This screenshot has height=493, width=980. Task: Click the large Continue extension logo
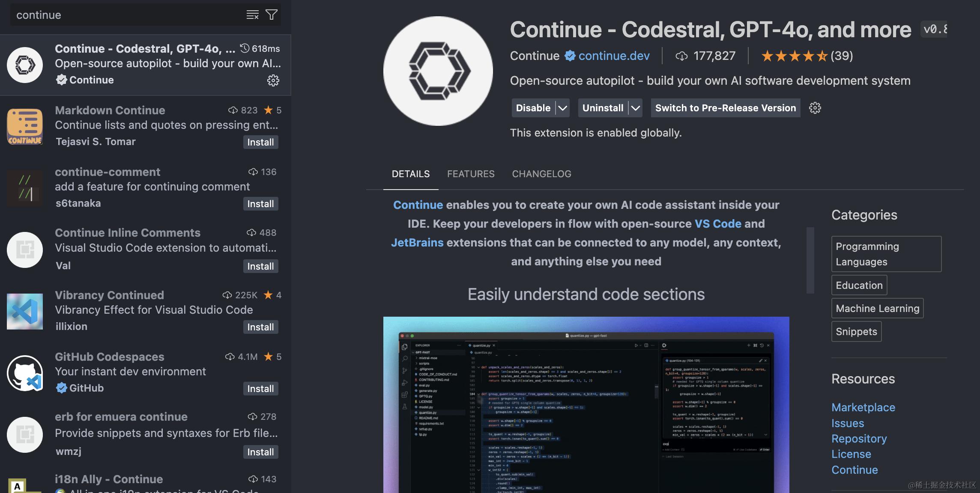point(438,71)
